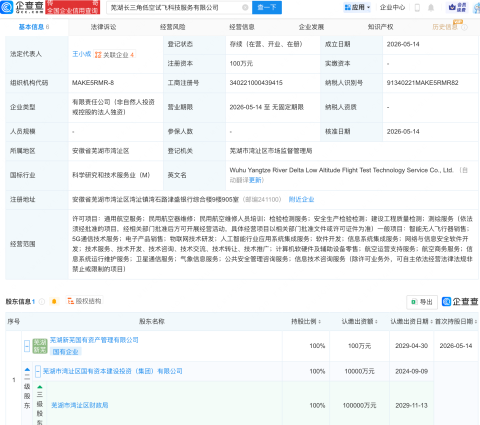Switch to the 法律诉讼 tab
The width and height of the screenshot is (480, 425).
(103, 27)
